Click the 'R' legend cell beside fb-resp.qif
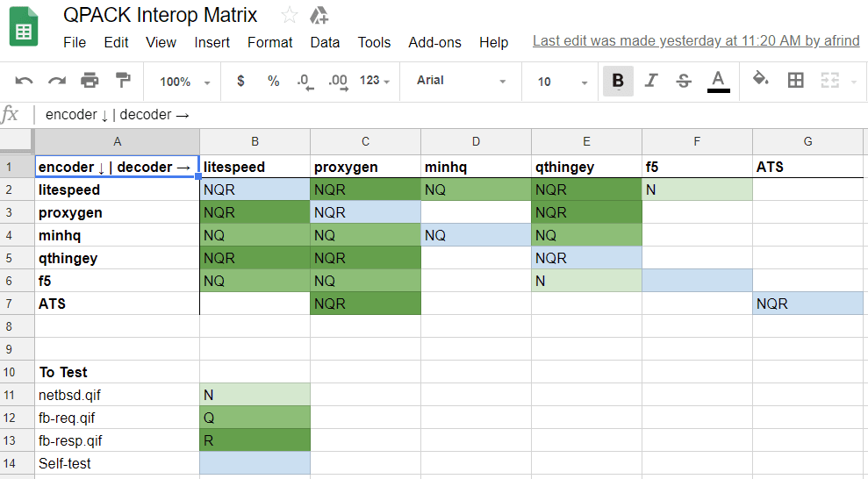This screenshot has height=479, width=868. [x=255, y=440]
